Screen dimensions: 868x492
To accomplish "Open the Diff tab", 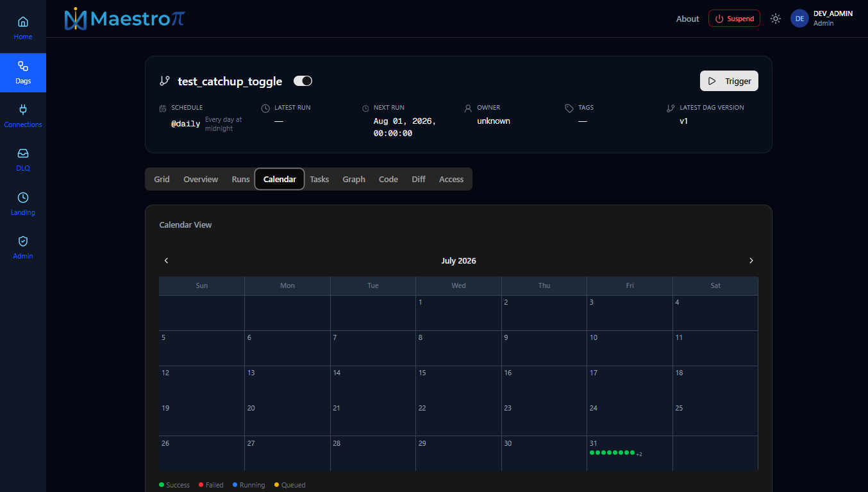I will pyautogui.click(x=419, y=179).
